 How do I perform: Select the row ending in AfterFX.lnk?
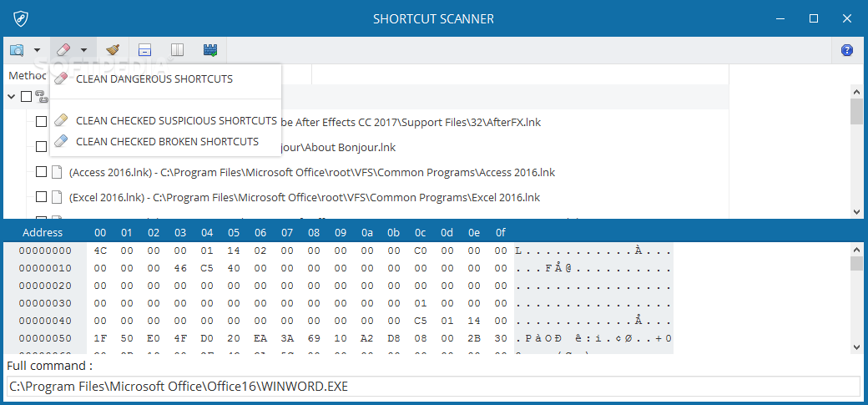[x=411, y=122]
